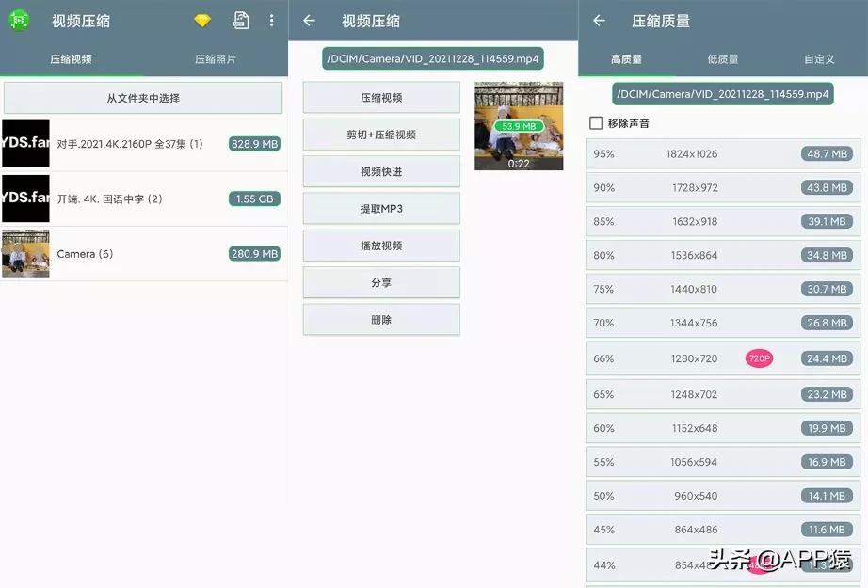The image size is (868, 588).
Task: Click the pink 720P badge on 66% row
Action: point(759,358)
